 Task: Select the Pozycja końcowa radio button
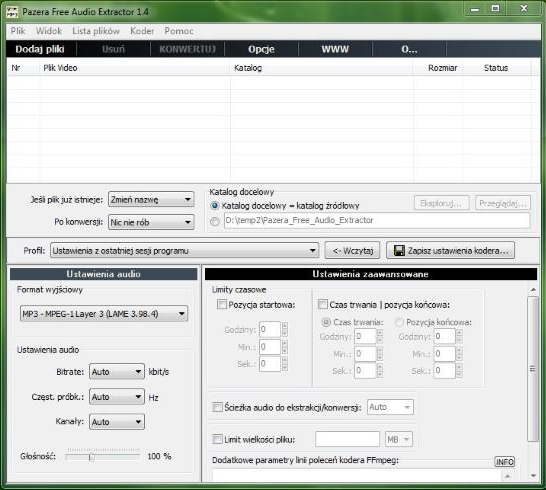pyautogui.click(x=399, y=322)
